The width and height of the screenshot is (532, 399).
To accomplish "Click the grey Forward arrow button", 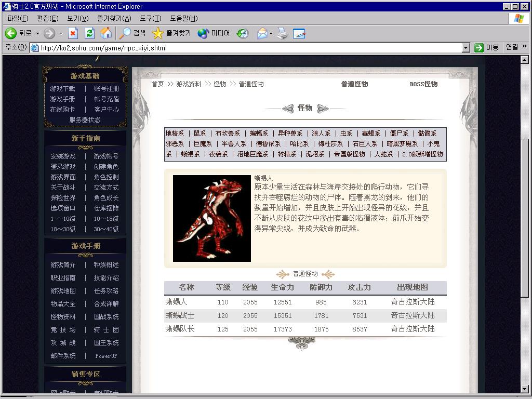I will tap(49, 33).
